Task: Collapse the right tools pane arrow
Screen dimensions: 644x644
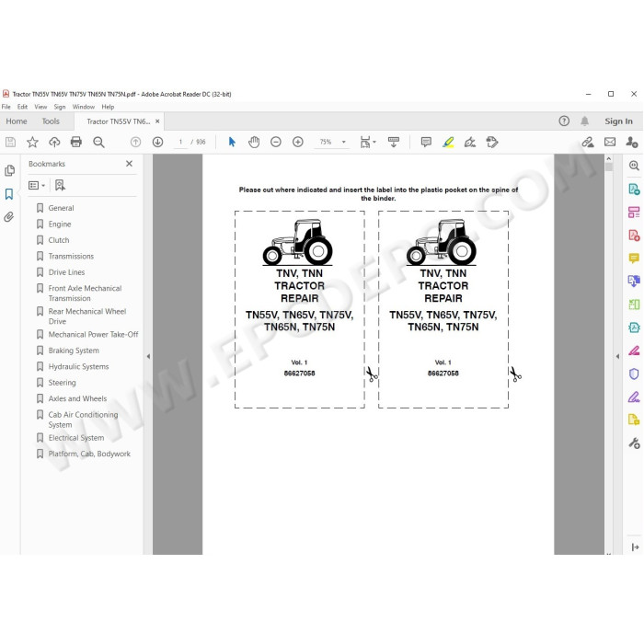Action: pyautogui.click(x=617, y=356)
